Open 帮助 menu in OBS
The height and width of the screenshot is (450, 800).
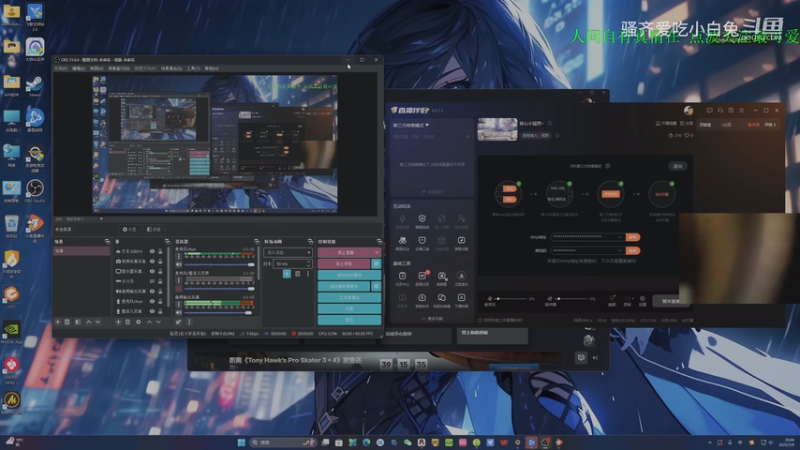click(211, 68)
